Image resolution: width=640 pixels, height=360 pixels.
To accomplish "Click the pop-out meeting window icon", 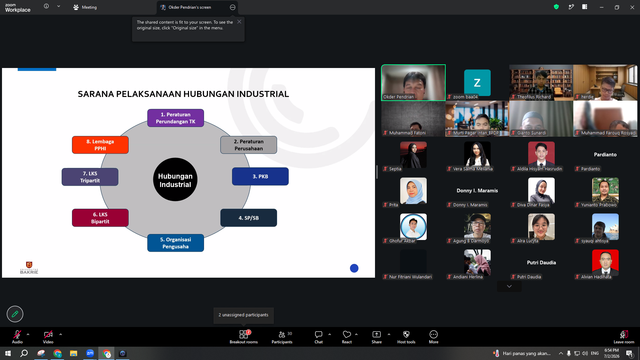I will click(x=571, y=7).
